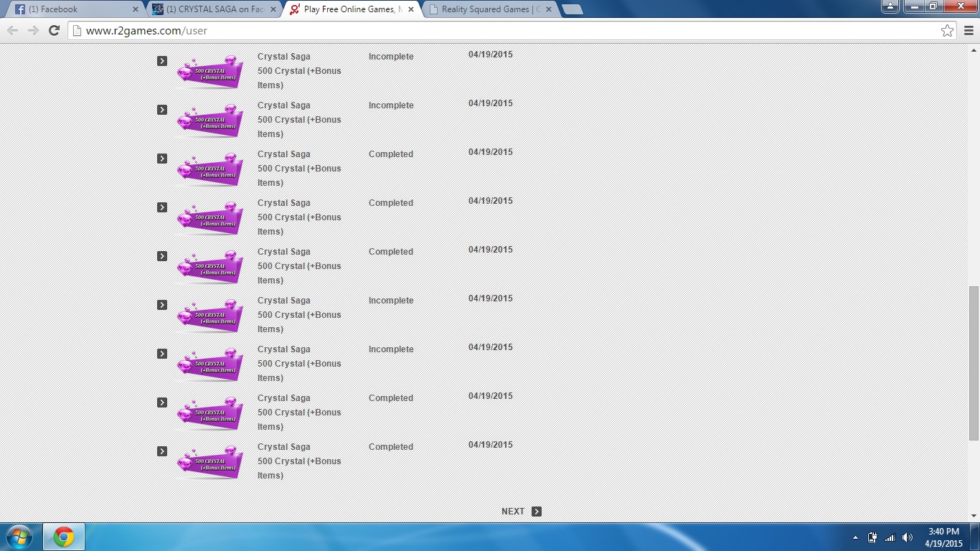This screenshot has width=980, height=551.
Task: Open the Windows Start menu
Action: pos(19,537)
